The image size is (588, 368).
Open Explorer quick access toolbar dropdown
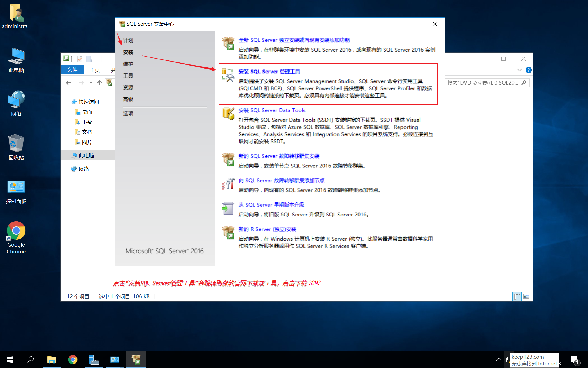[x=96, y=59]
